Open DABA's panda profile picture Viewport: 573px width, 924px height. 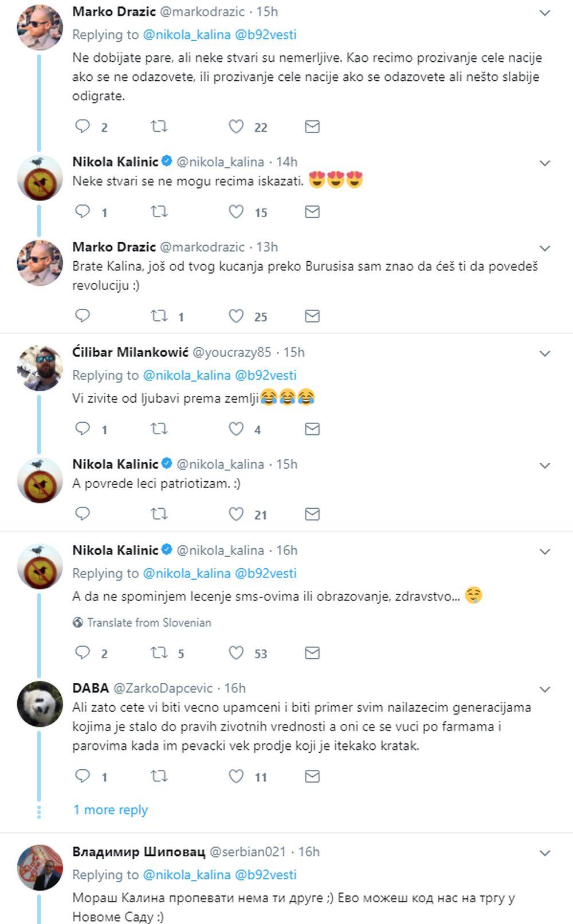click(x=40, y=704)
